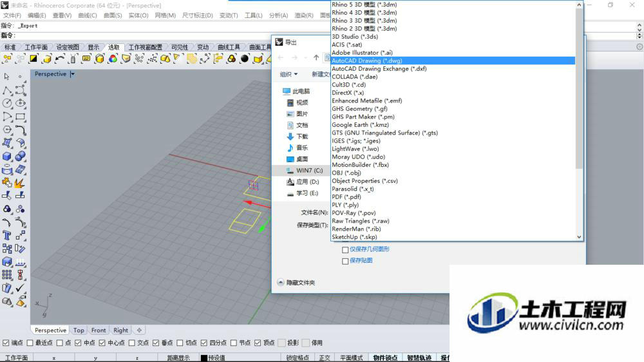
Task: Switch to the 曲线工具 toolbar tab
Action: point(229,47)
